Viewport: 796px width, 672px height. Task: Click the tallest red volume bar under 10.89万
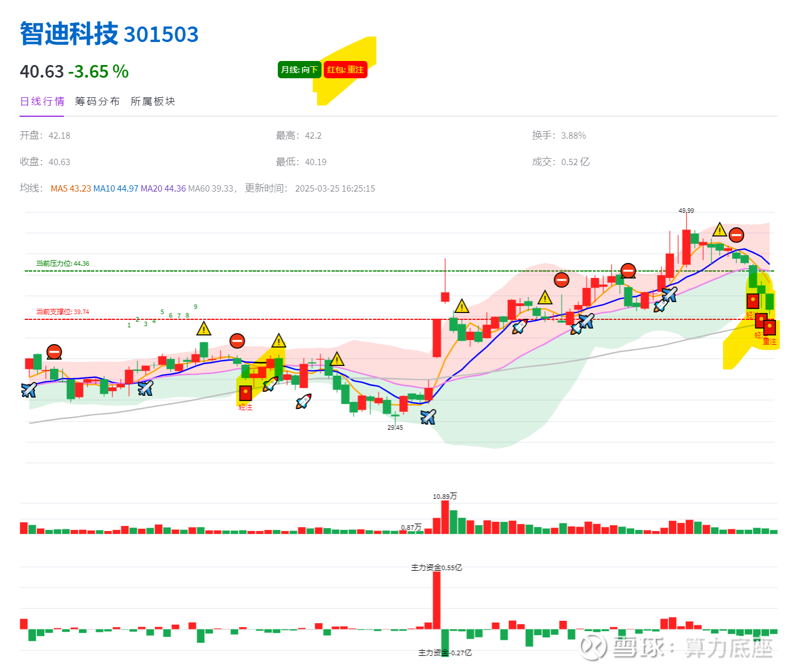[x=445, y=517]
